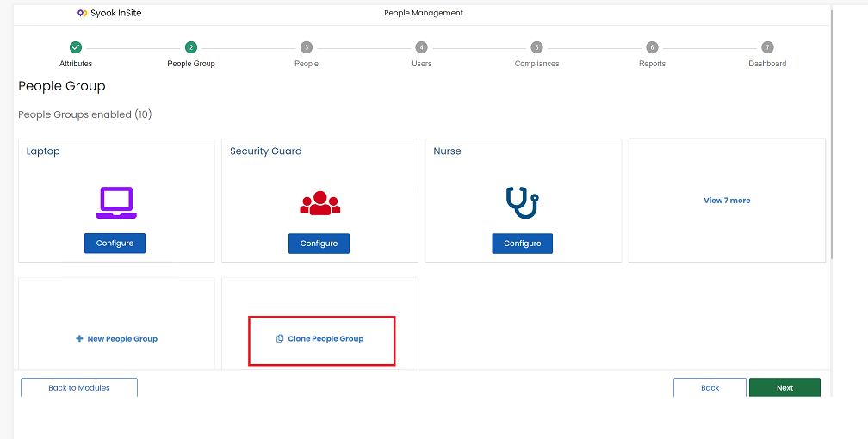Click the purple Laptop group icon
The width and height of the screenshot is (868, 439).
(116, 203)
